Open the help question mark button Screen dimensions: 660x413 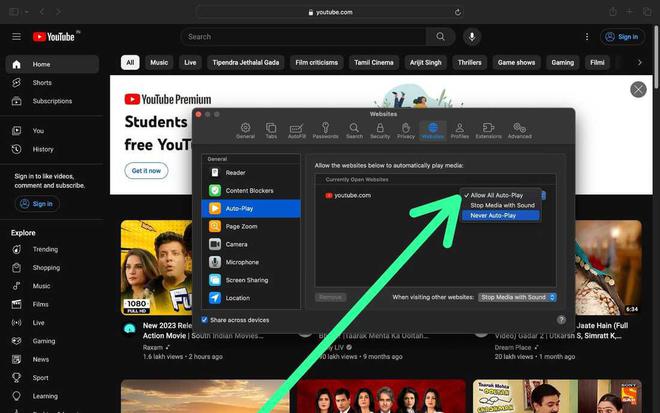(561, 320)
